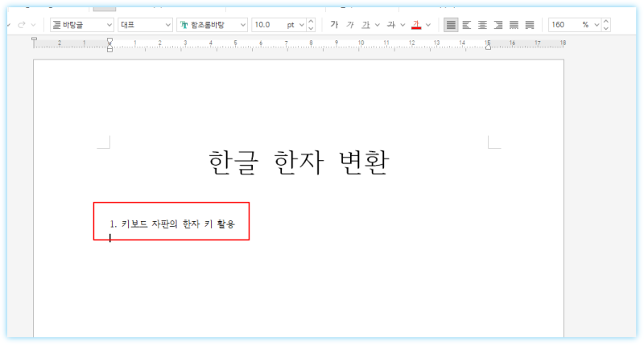Apply strikethrough to the text
644x345 pixels.
click(x=391, y=25)
